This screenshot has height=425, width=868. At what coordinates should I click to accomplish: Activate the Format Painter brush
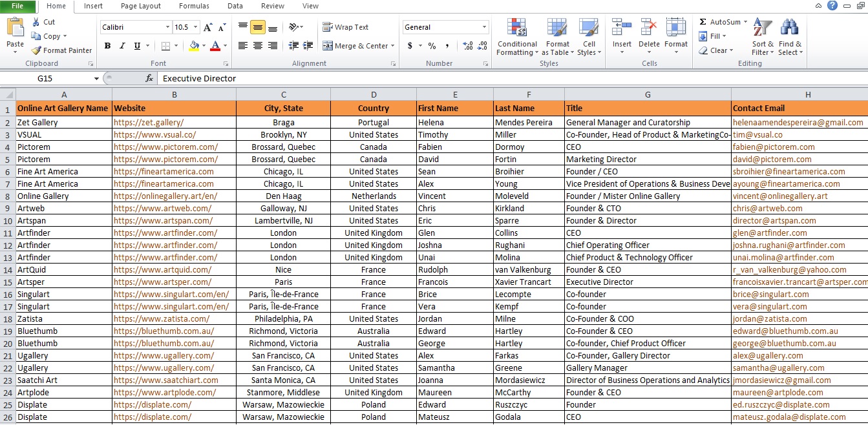click(36, 50)
